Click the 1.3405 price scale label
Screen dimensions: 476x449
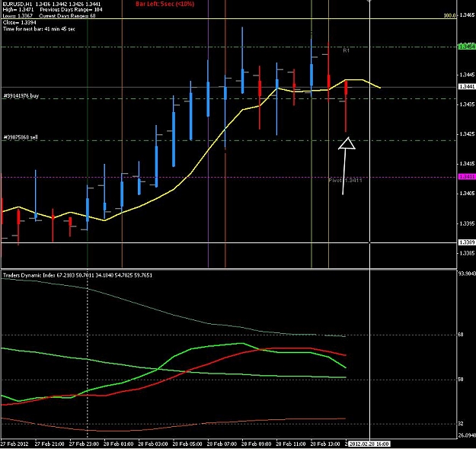tap(467, 193)
